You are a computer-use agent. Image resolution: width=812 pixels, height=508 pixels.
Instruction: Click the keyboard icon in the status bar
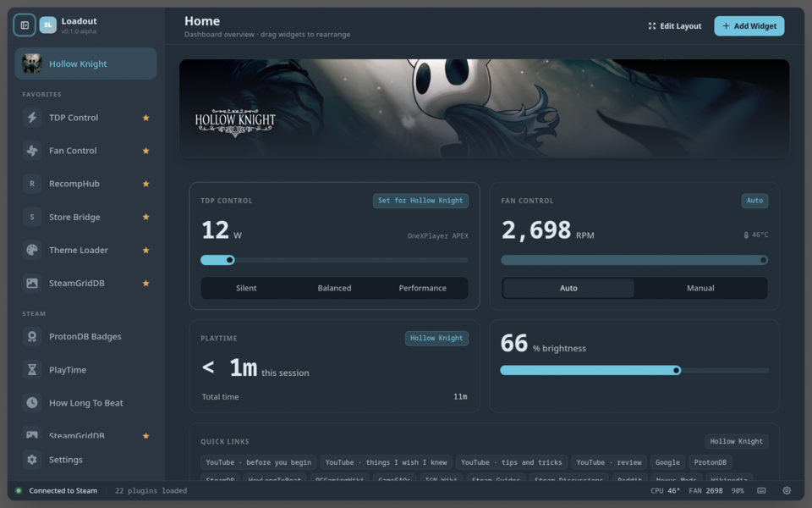coord(761,490)
